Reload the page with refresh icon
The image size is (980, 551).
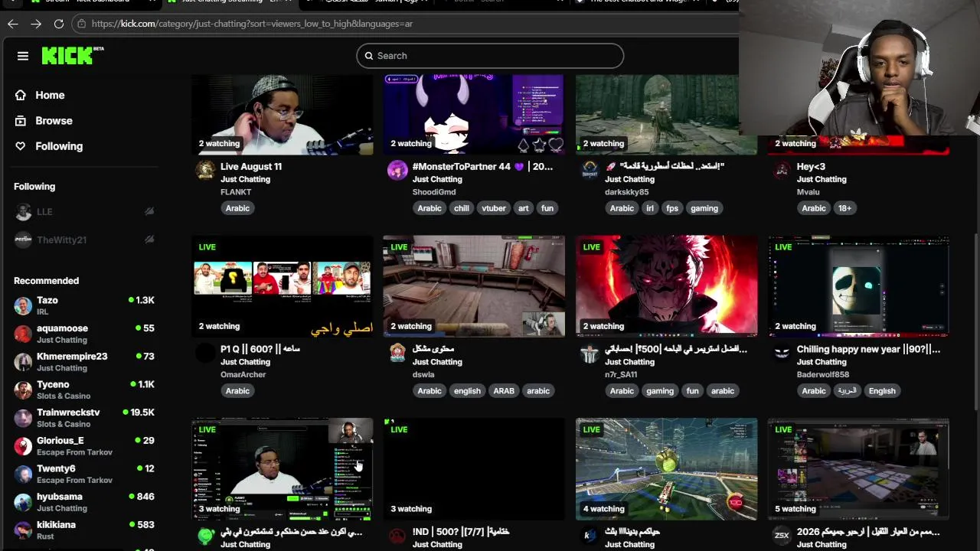click(x=59, y=24)
